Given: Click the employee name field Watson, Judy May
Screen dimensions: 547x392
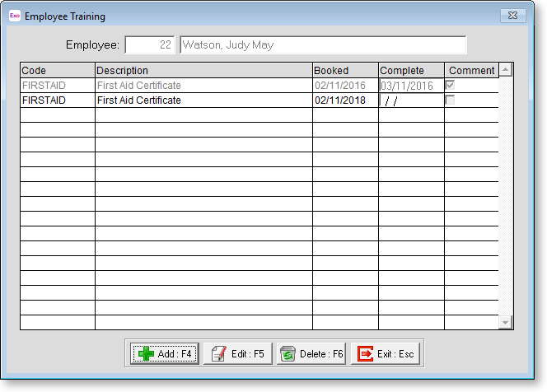Looking at the screenshot, I should [x=322, y=45].
